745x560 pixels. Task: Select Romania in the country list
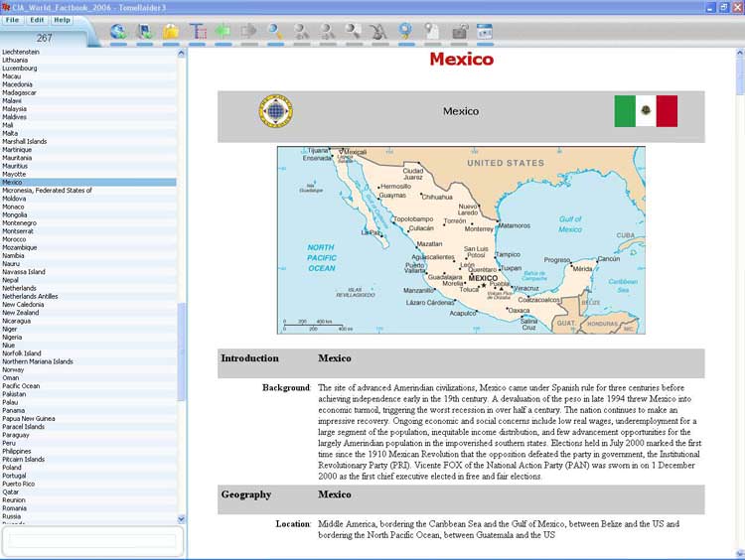(x=14, y=508)
